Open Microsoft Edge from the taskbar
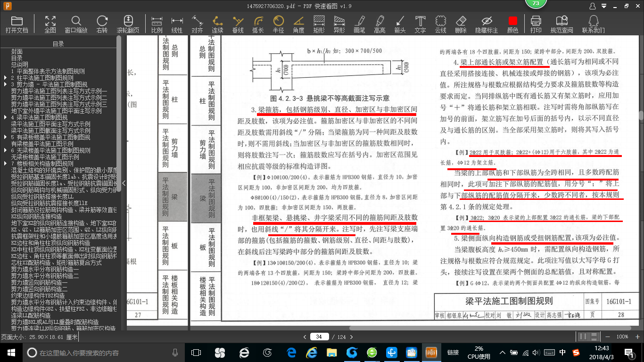The width and height of the screenshot is (644, 362). [291, 353]
